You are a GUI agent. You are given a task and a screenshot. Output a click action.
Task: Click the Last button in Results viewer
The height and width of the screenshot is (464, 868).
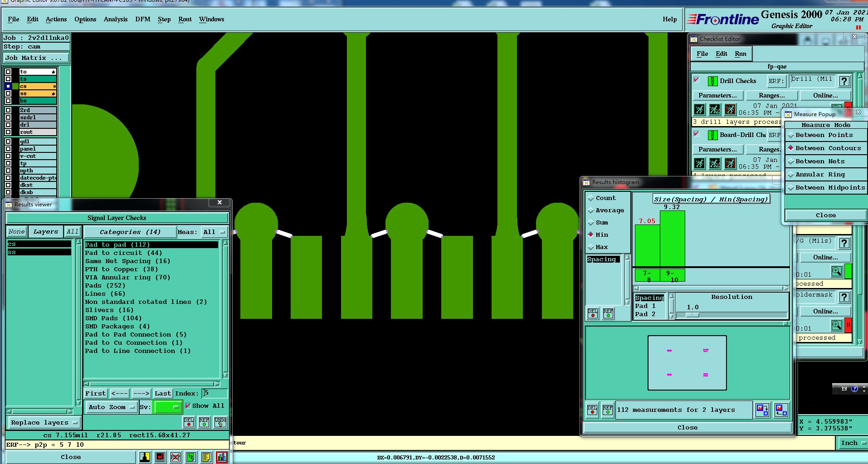pyautogui.click(x=162, y=394)
